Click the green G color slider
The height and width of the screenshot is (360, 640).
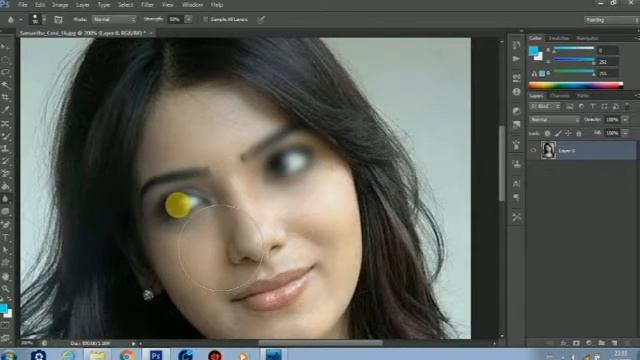[x=573, y=60]
